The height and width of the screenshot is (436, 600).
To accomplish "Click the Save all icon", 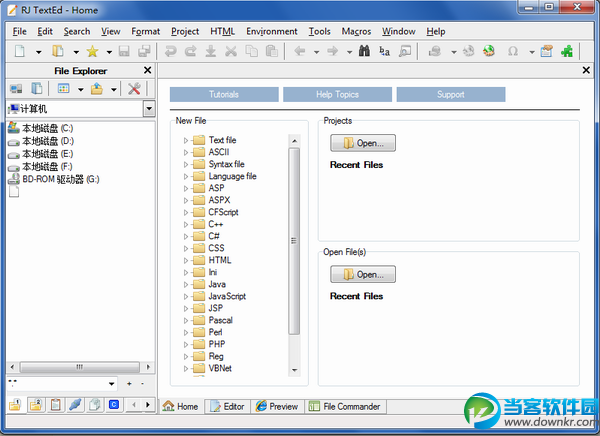I will click(x=145, y=51).
